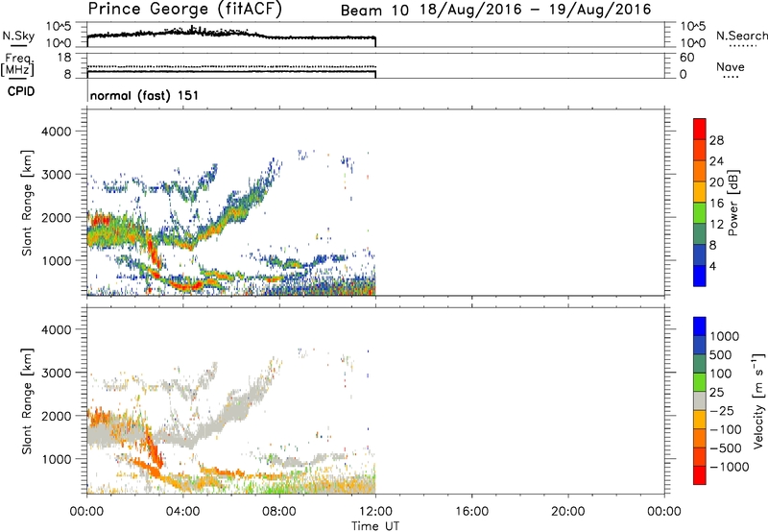Click the 'CPID' row label
The width and height of the screenshot is (768, 532).
tap(21, 91)
